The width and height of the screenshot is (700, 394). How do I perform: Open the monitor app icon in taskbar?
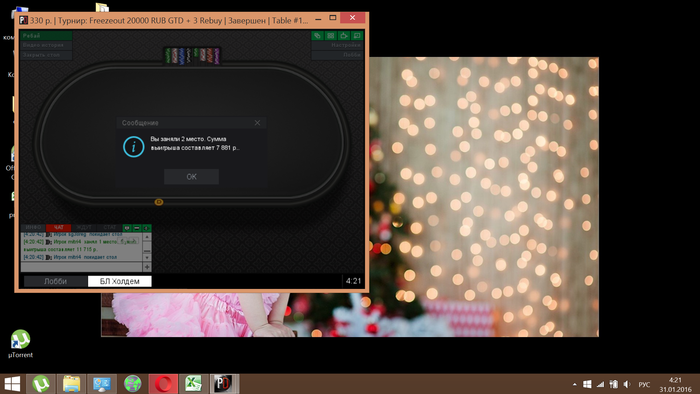(x=102, y=384)
